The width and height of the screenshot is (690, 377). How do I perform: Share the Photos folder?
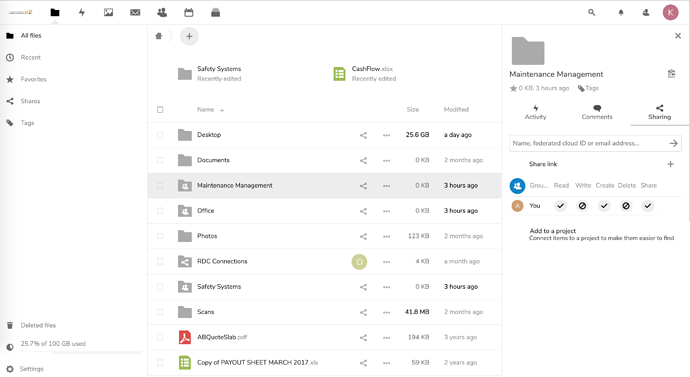[363, 237]
